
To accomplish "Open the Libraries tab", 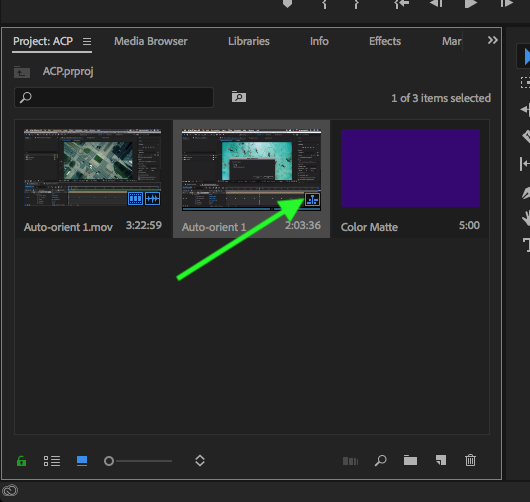I will coord(249,41).
